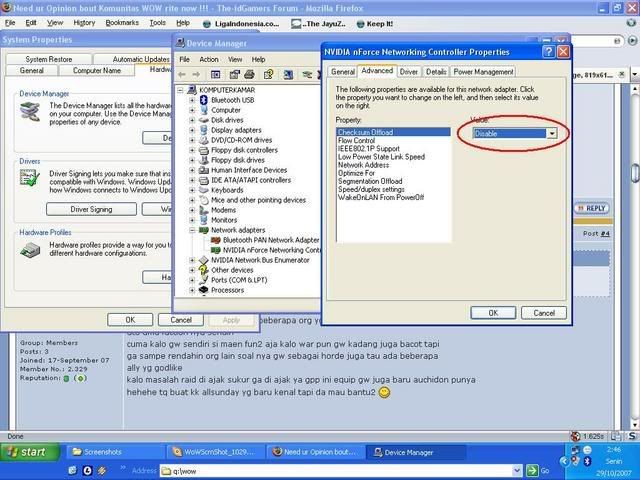Click the Hardware Profiles icon in System Properties

pos(30,250)
